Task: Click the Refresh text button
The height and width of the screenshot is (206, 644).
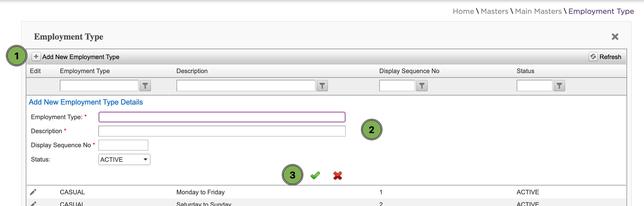Action: click(x=610, y=57)
